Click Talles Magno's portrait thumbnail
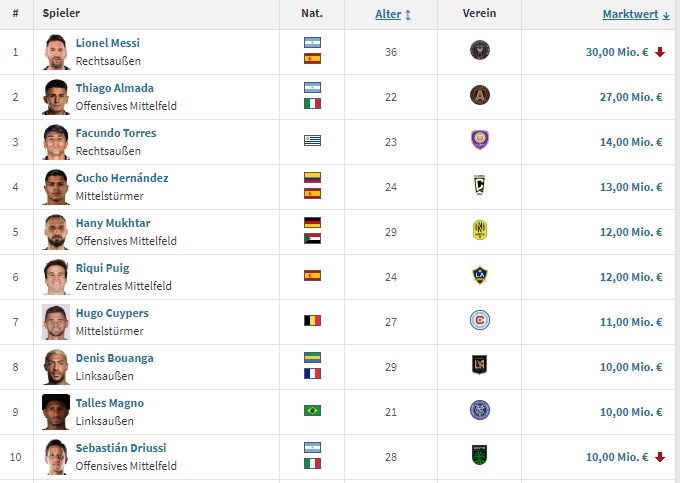680x483 pixels. pos(56,412)
